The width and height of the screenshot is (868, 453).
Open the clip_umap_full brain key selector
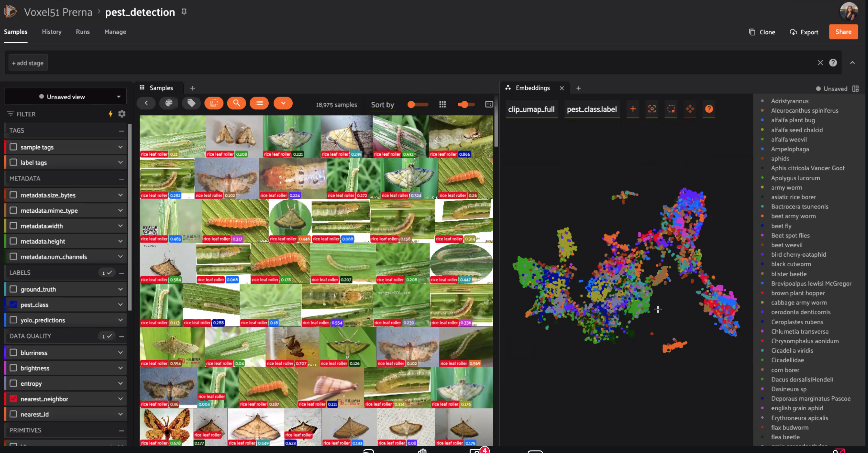(x=531, y=109)
